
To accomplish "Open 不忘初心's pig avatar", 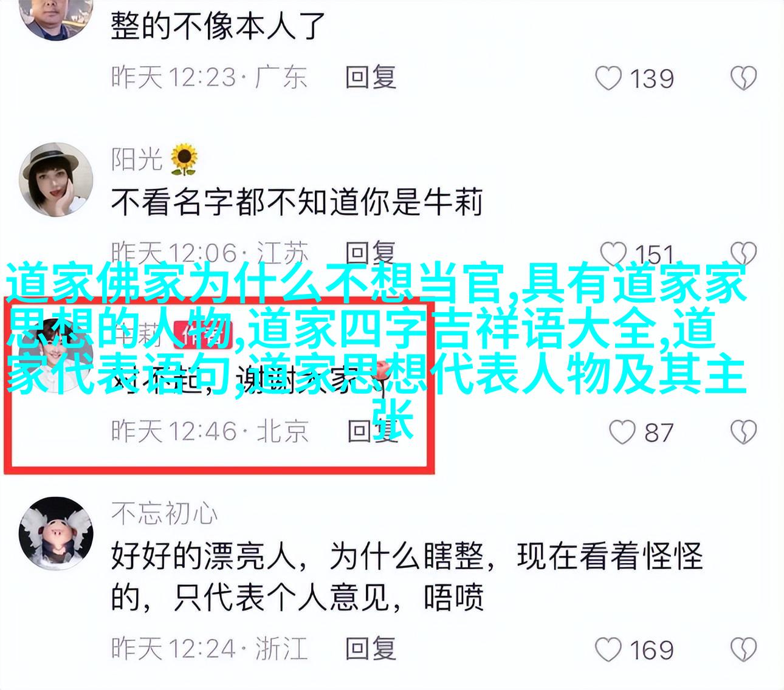I will (x=56, y=533).
